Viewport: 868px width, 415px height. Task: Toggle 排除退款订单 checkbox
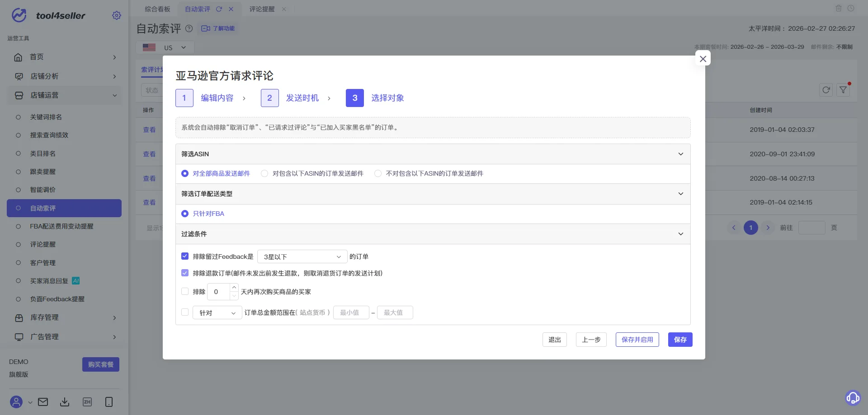(x=185, y=273)
